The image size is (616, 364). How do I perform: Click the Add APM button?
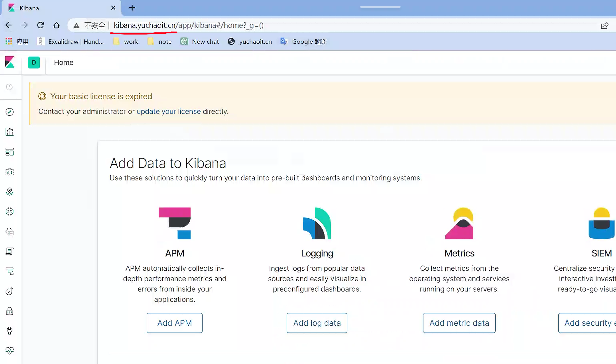[x=175, y=323]
